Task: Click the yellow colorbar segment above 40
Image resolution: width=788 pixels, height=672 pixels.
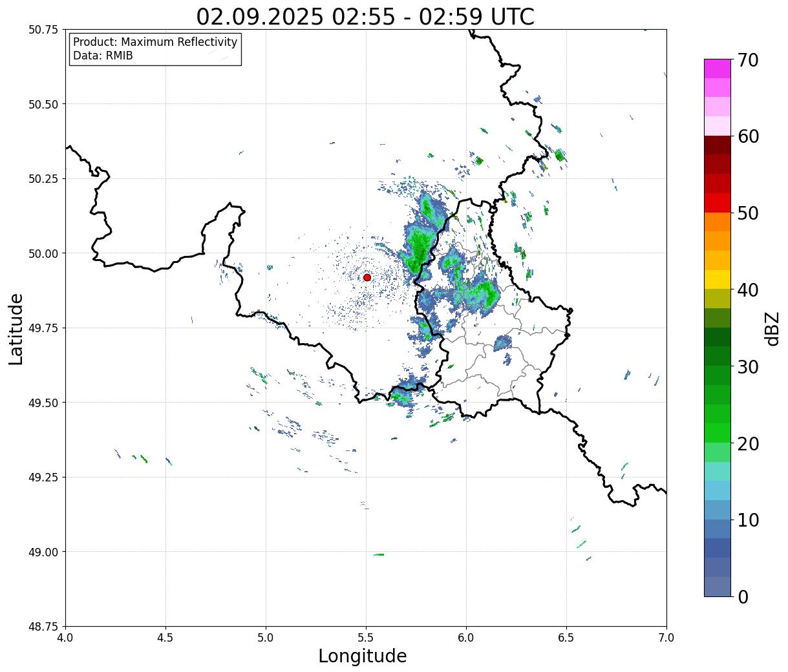Action: pyautogui.click(x=718, y=280)
